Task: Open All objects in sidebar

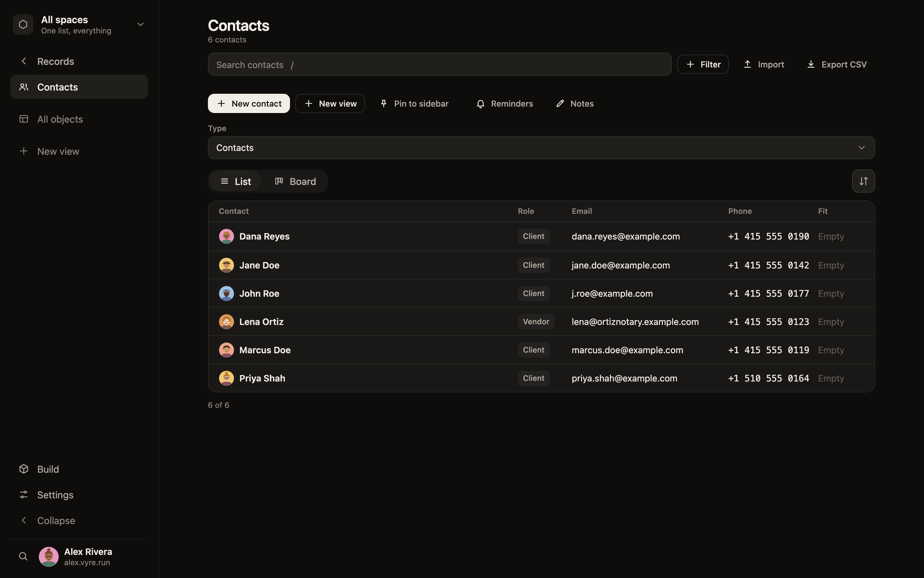Action: [79, 119]
